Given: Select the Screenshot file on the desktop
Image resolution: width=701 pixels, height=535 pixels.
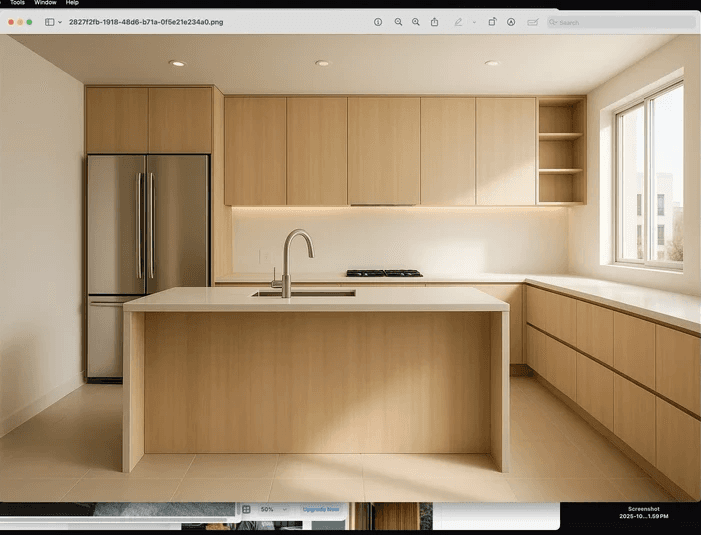Looking at the screenshot, I should click(643, 512).
